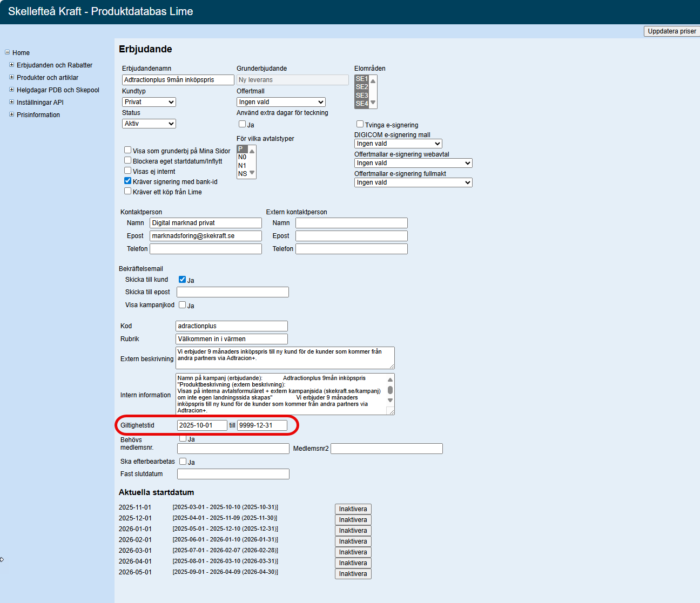Click the Helgdagar PDB och Skepool plus icon

pos(11,90)
